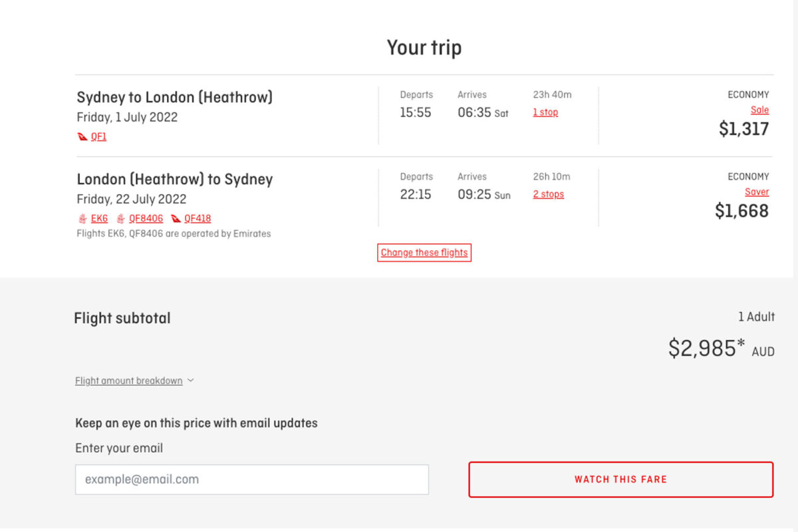Click the 'Sale' fare type link
The width and height of the screenshot is (798, 532).
[x=759, y=110]
